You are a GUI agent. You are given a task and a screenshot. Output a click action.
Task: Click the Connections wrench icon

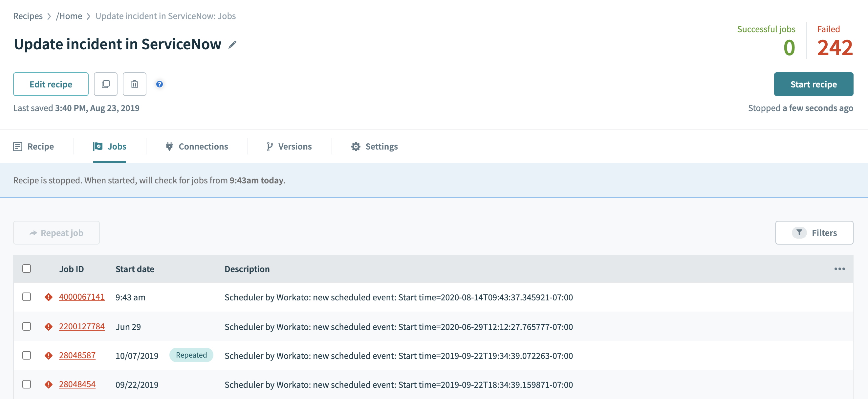pyautogui.click(x=168, y=146)
